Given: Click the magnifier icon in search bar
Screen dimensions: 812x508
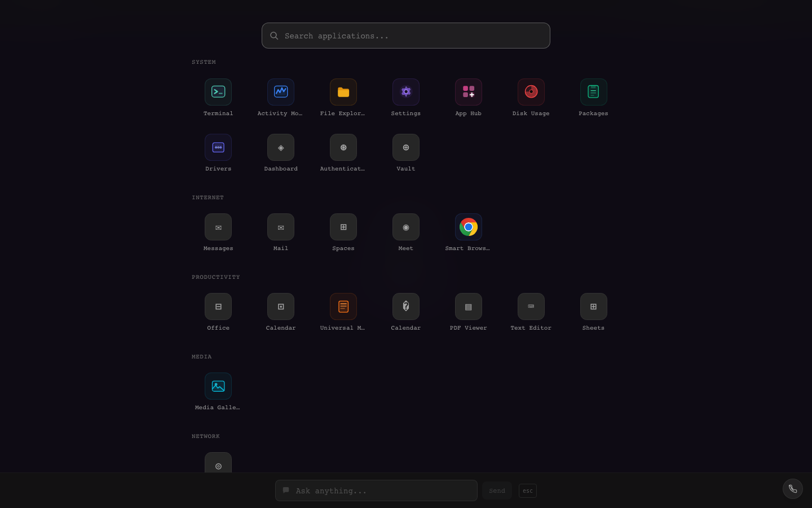Looking at the screenshot, I should tap(274, 36).
